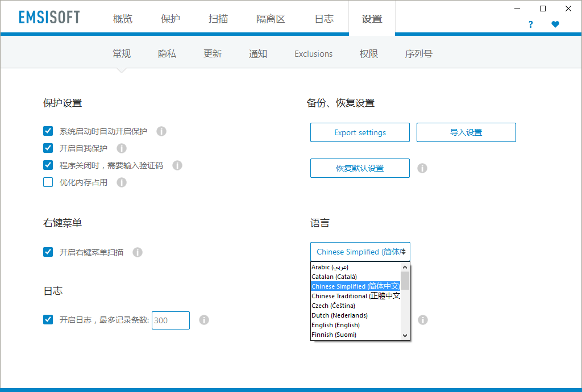Switch to 隐私 settings sub-tab

coord(167,54)
